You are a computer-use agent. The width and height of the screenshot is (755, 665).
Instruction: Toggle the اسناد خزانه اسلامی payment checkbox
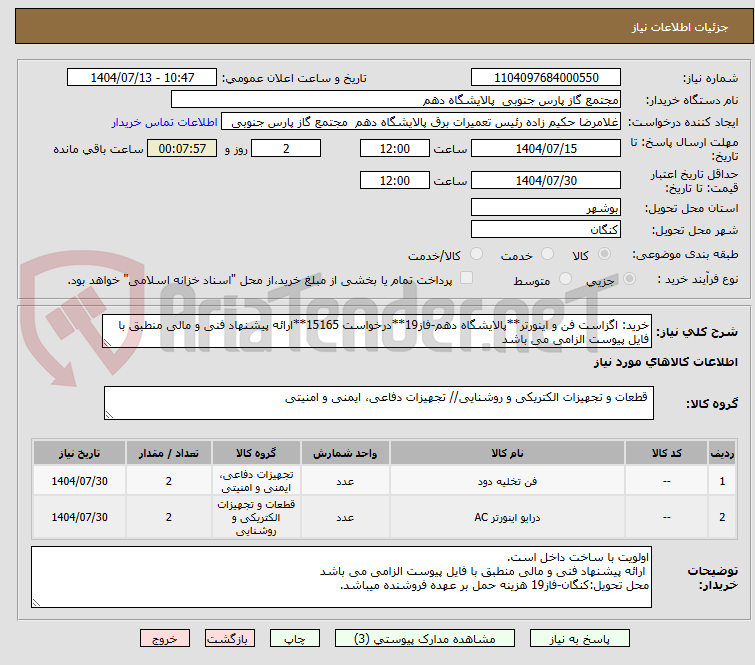coord(467,278)
